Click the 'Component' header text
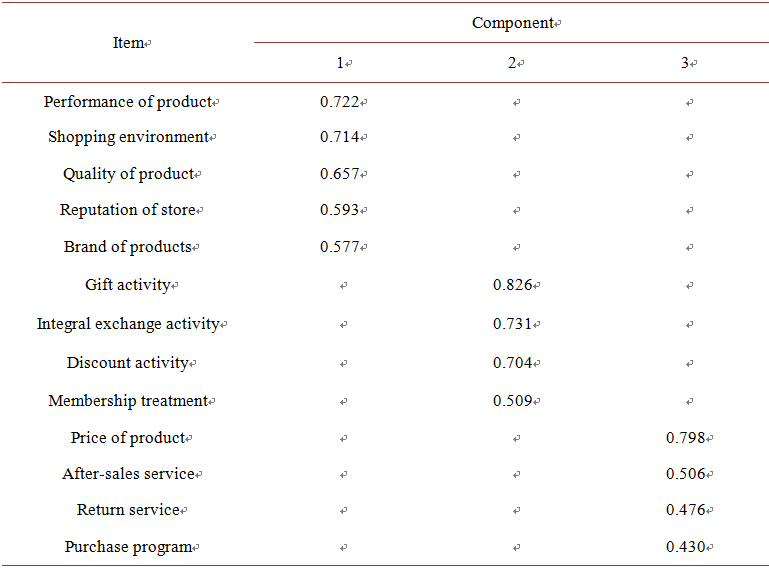 (512, 23)
